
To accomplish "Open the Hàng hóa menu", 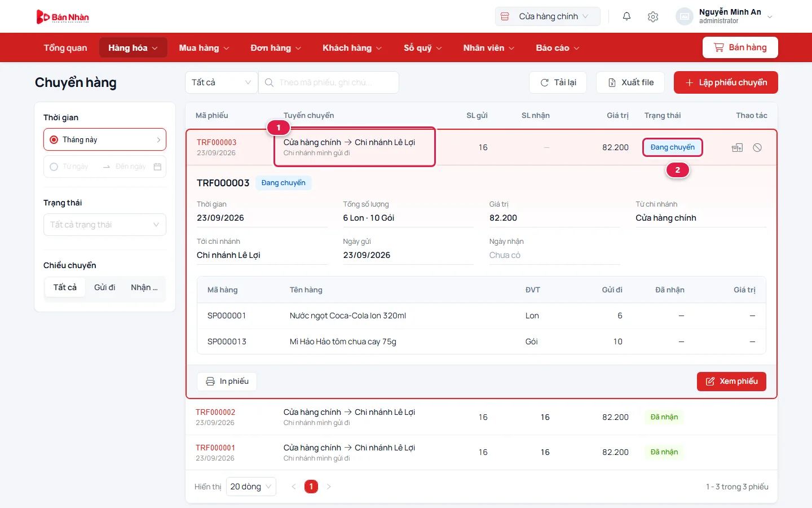I will [133, 48].
